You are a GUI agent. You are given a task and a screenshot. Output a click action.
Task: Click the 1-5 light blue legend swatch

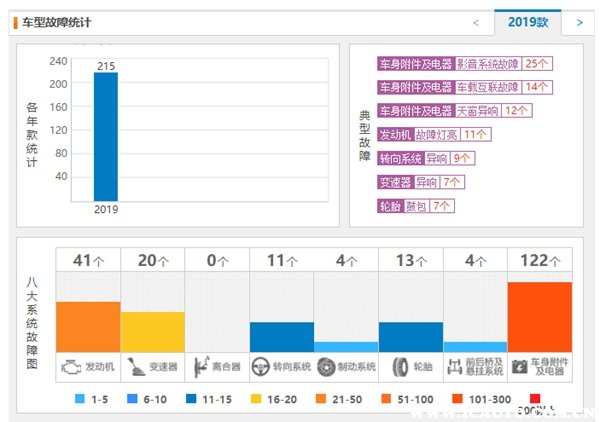(x=82, y=399)
